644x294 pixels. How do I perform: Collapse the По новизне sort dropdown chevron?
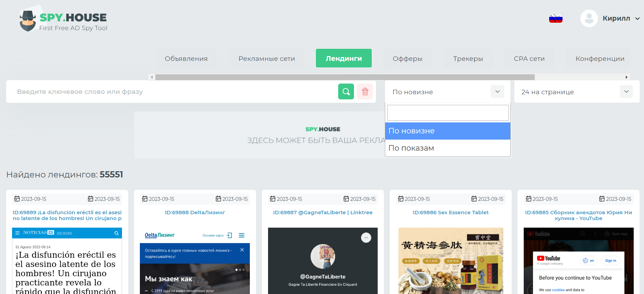coord(497,91)
